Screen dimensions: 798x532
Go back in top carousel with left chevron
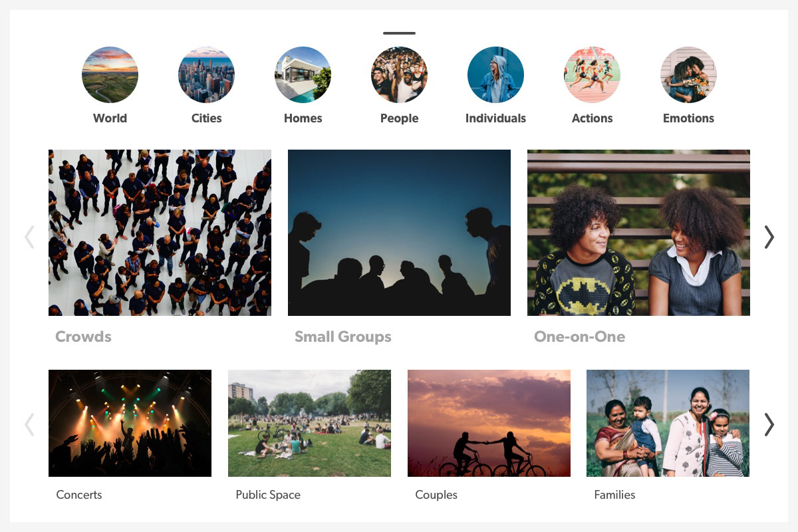point(29,237)
